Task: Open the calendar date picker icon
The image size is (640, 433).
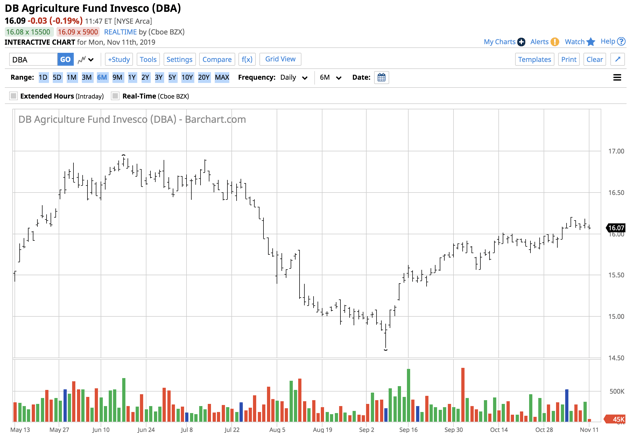Action: (381, 78)
